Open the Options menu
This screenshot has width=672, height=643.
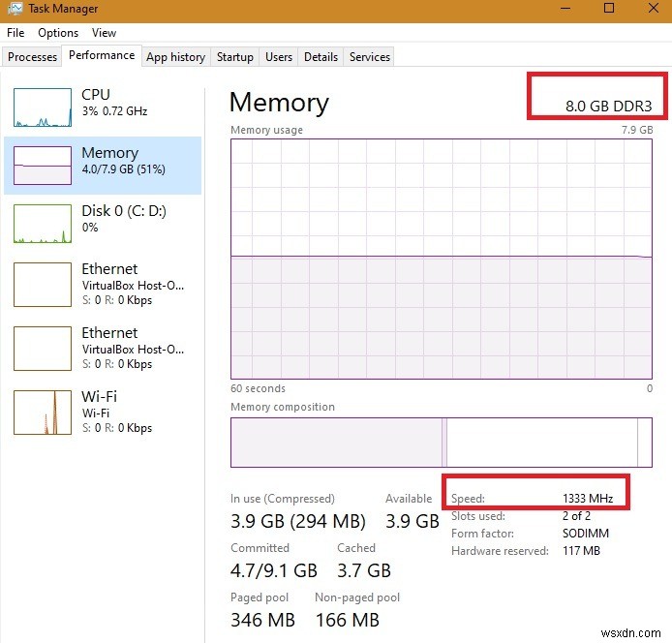[x=58, y=33]
